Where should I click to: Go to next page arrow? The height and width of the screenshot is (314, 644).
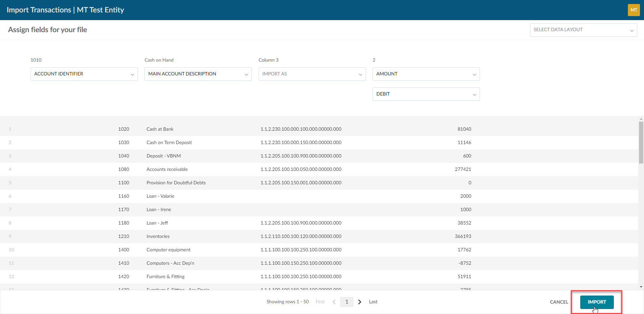pos(360,302)
